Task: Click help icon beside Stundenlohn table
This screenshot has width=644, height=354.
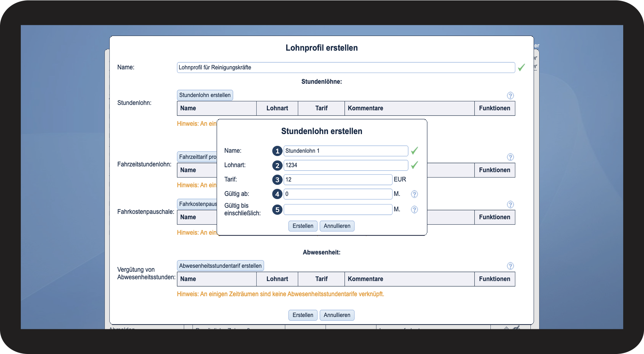Action: tap(510, 96)
